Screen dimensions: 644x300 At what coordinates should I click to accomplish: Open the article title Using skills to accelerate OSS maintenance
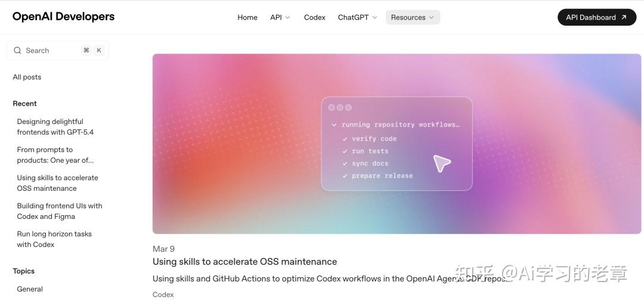pos(244,262)
